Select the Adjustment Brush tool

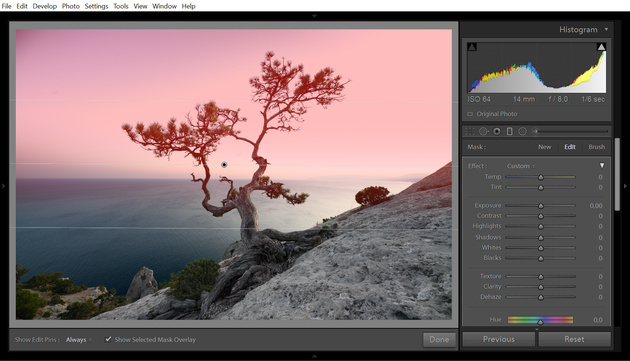point(535,131)
